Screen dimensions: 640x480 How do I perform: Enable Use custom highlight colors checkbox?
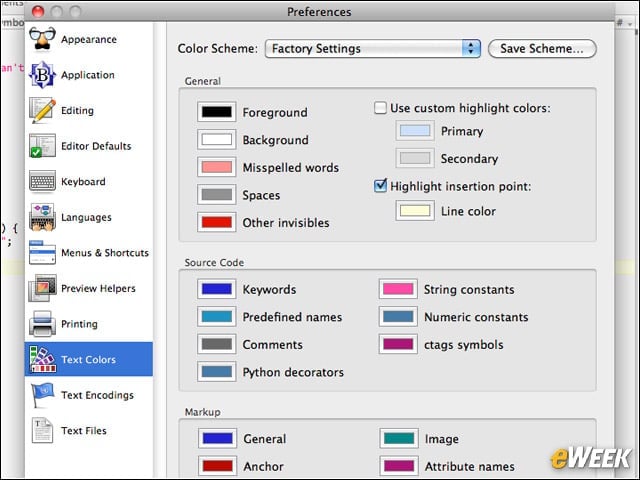point(380,108)
